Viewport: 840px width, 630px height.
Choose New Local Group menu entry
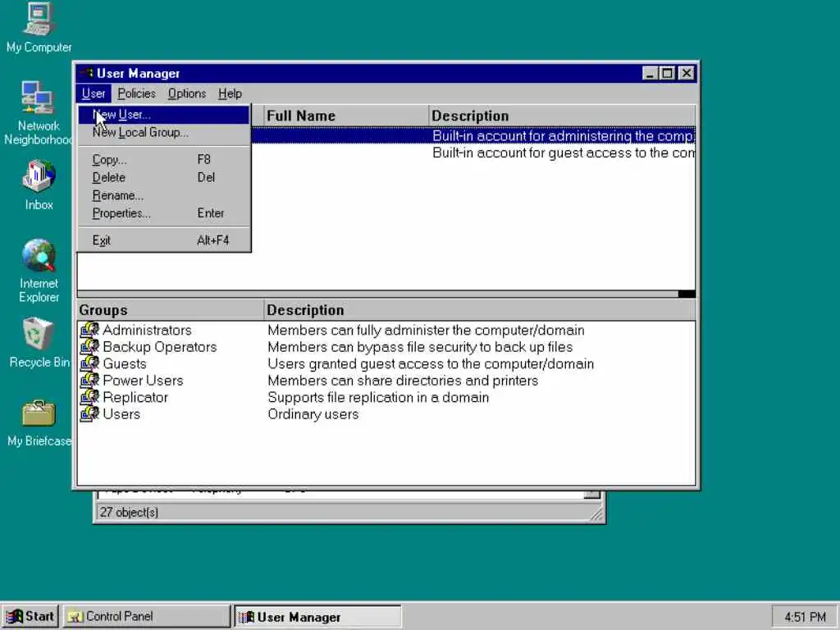[x=164, y=132]
